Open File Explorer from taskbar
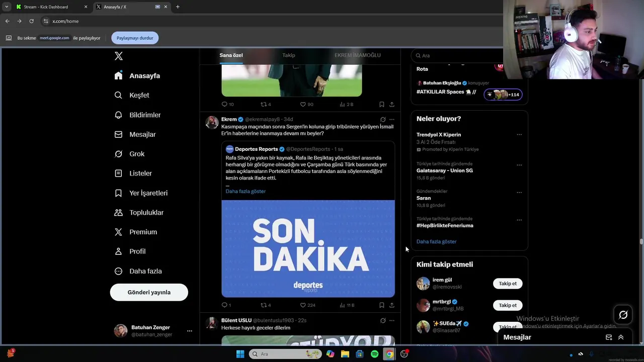The width and height of the screenshot is (644, 362). pos(345,354)
